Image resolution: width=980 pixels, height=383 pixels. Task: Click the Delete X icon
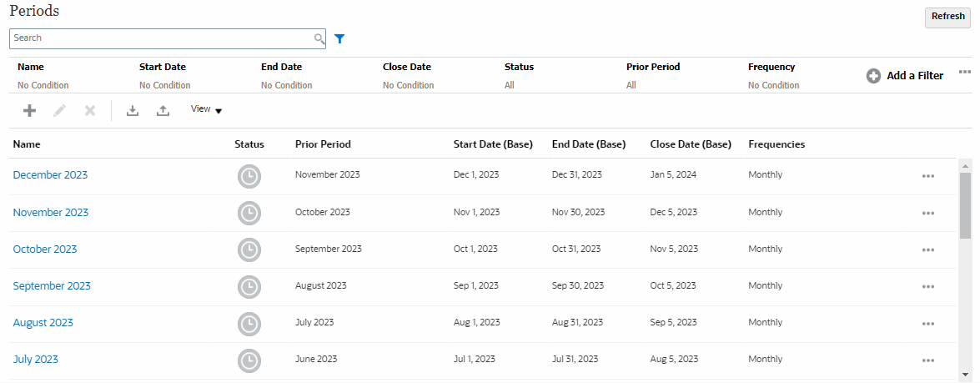coord(90,110)
